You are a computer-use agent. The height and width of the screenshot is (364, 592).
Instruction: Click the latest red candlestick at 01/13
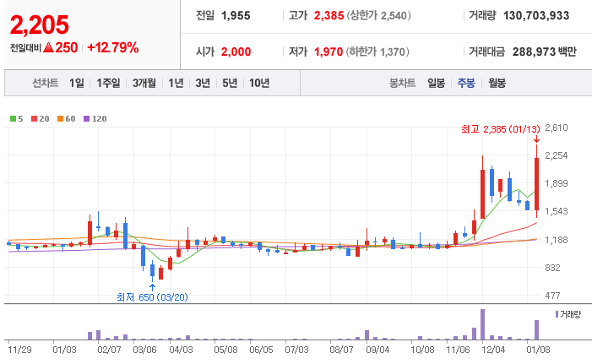tap(536, 184)
